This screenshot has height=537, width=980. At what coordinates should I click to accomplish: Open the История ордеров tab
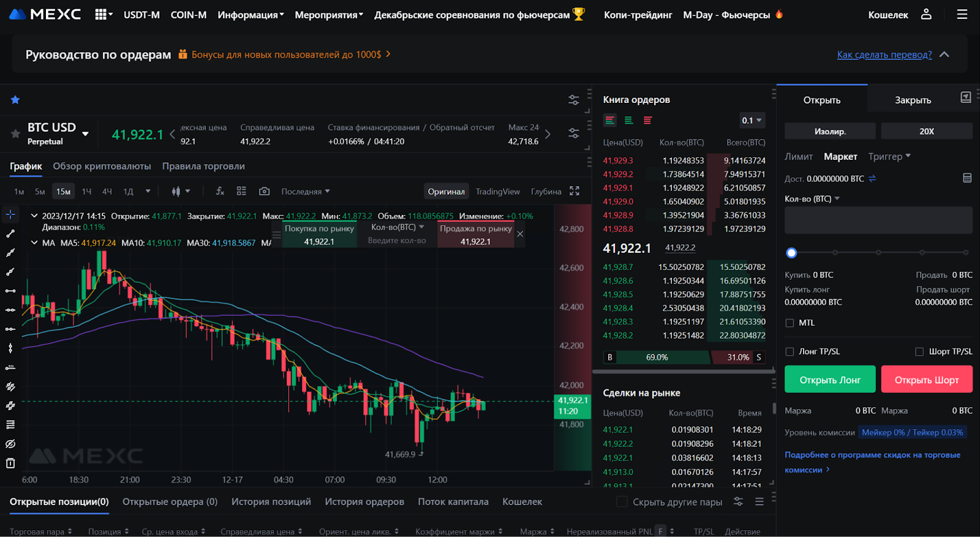[x=364, y=501]
